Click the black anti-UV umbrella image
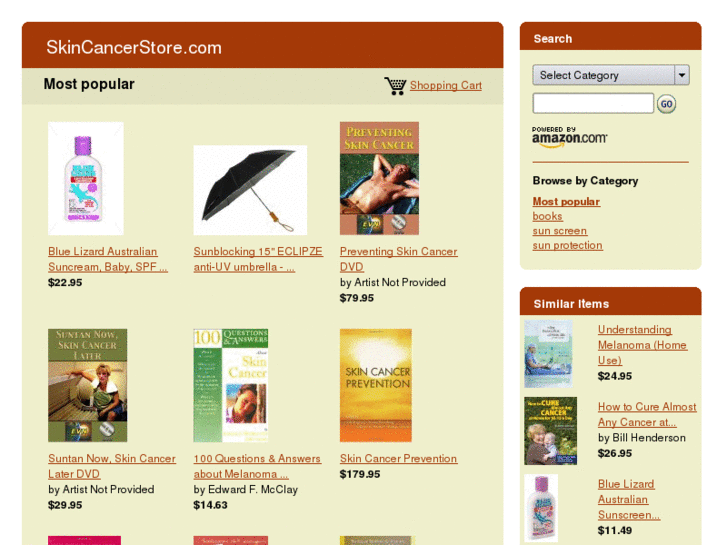 pos(250,190)
